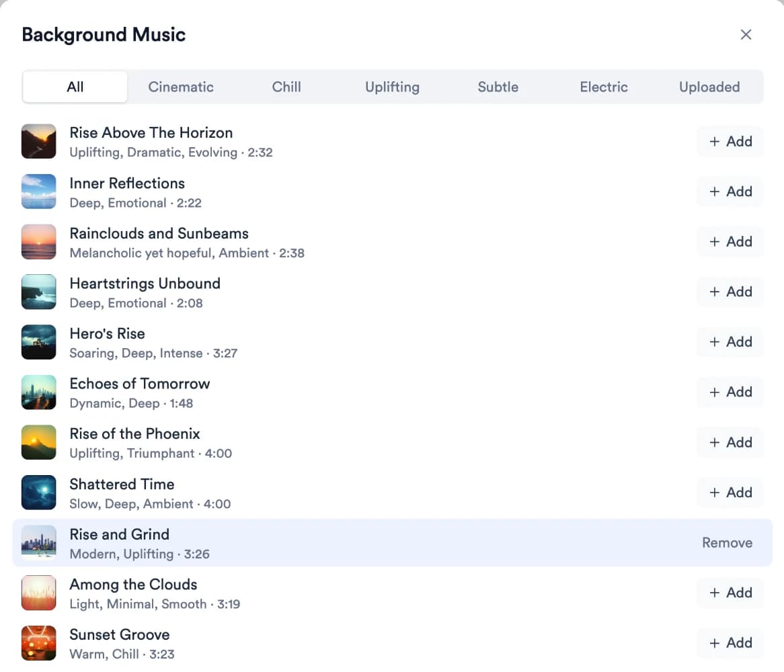Click 'Uplifting, Triumphant · 4:00' description

click(x=151, y=453)
